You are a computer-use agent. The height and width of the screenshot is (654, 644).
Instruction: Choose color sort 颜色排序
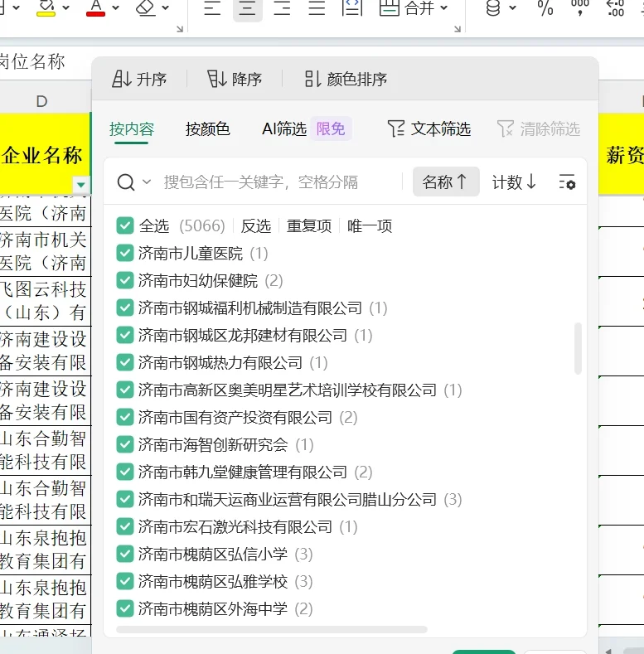(x=346, y=79)
